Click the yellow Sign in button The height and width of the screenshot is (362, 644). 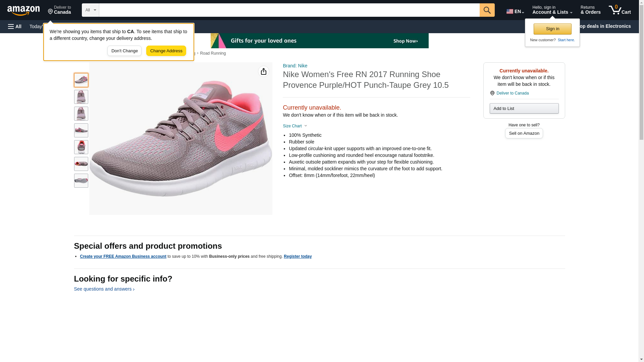552,29
